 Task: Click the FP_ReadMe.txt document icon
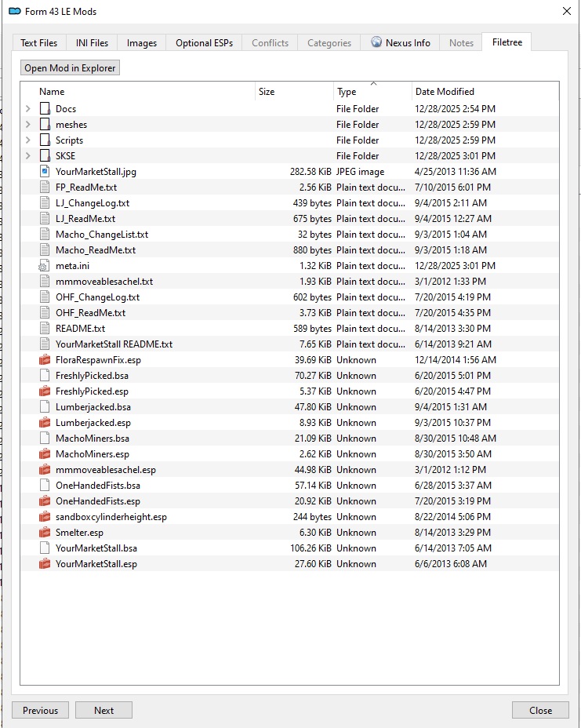[x=45, y=187]
